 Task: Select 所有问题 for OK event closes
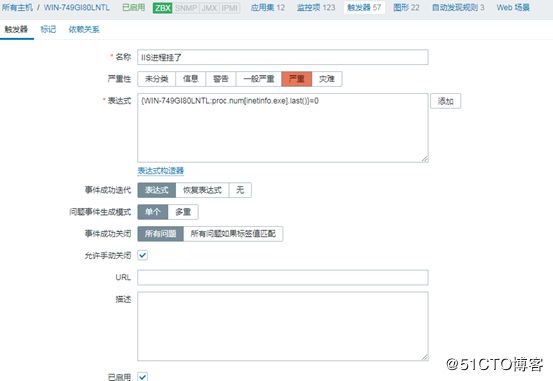[x=160, y=234]
